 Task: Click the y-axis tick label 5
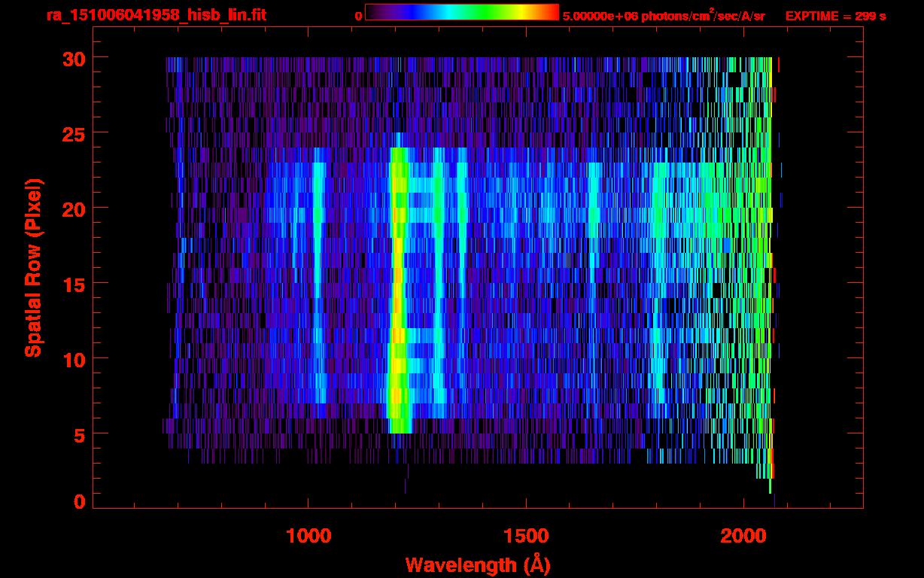(x=78, y=434)
